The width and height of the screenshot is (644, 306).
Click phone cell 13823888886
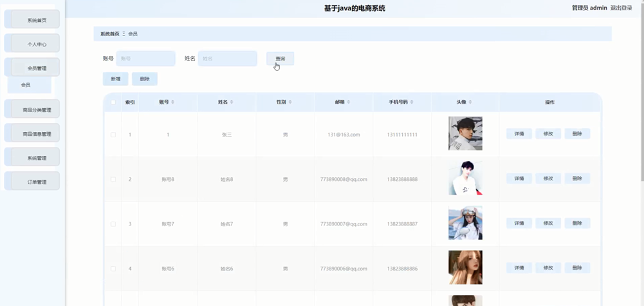pos(403,269)
